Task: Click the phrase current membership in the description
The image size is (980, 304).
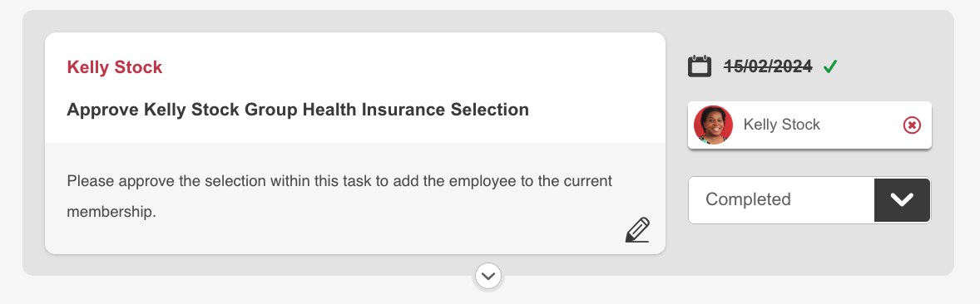Action: 339,197
